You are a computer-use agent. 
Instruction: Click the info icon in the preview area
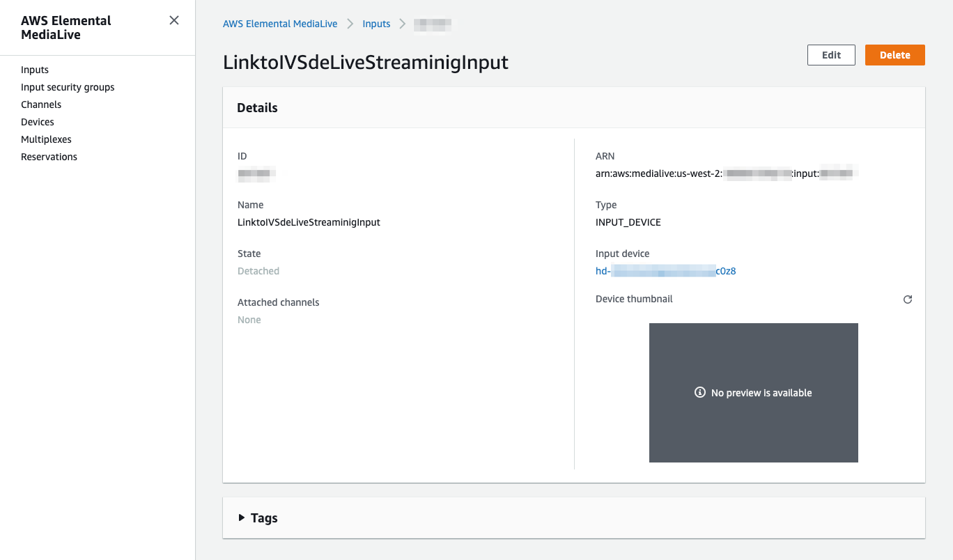(x=700, y=392)
